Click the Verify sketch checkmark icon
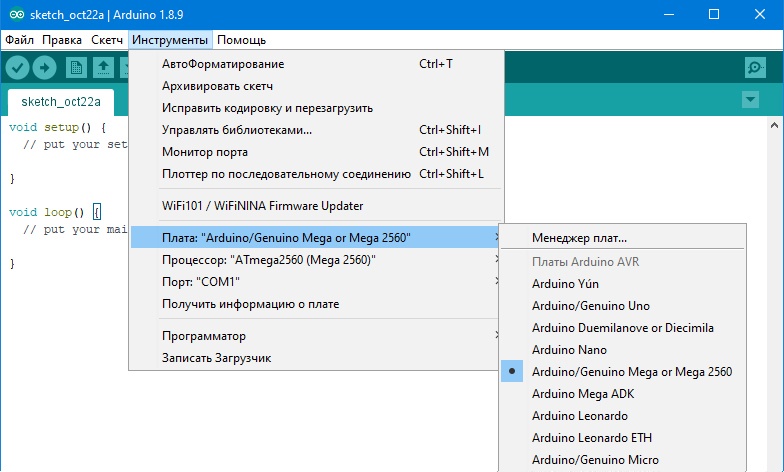The width and height of the screenshot is (784, 472). pos(18,68)
